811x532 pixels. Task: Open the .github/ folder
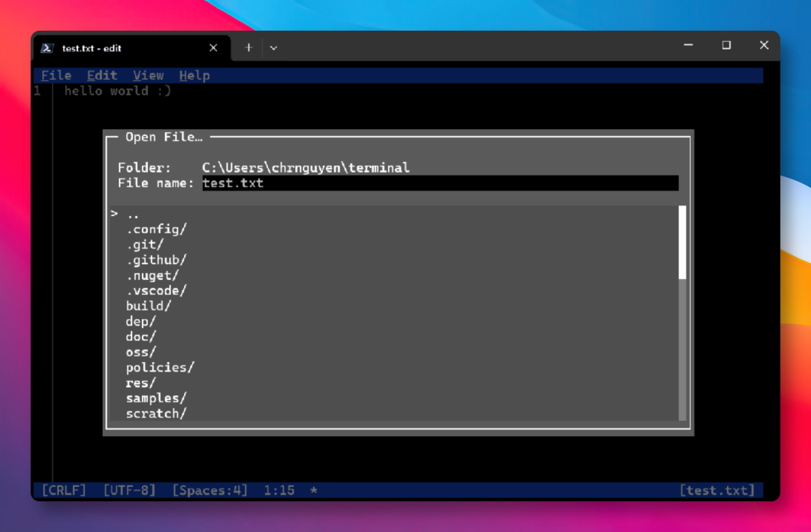[394, 260]
